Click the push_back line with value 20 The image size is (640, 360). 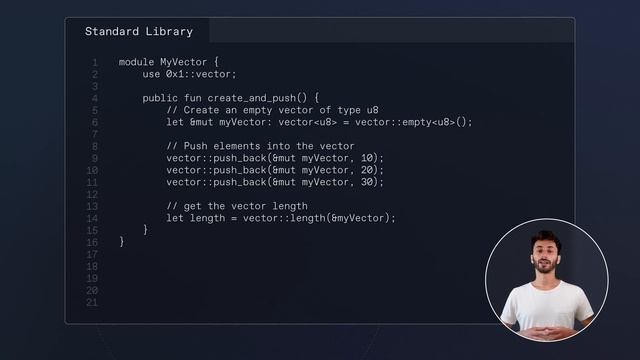(275, 170)
